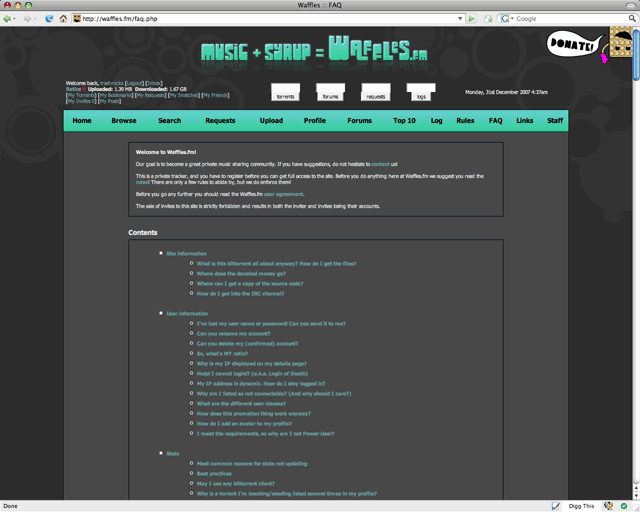This screenshot has height=512, width=640.
Task: Open 'What are the different user classes?' link
Action: (241, 403)
